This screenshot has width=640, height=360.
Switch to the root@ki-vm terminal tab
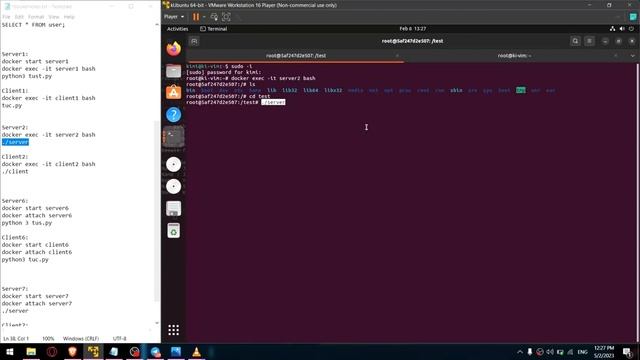[x=514, y=56]
